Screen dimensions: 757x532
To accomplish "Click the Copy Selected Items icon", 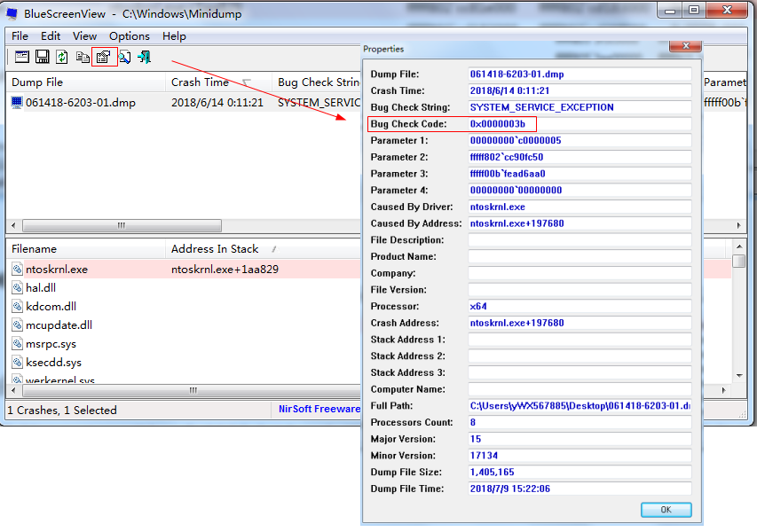I will click(83, 58).
